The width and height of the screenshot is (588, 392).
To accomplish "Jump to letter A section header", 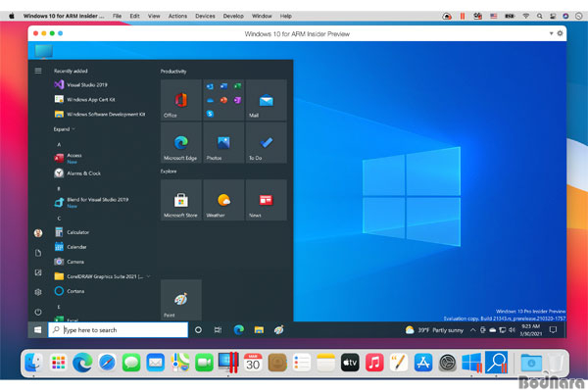I will [x=59, y=144].
